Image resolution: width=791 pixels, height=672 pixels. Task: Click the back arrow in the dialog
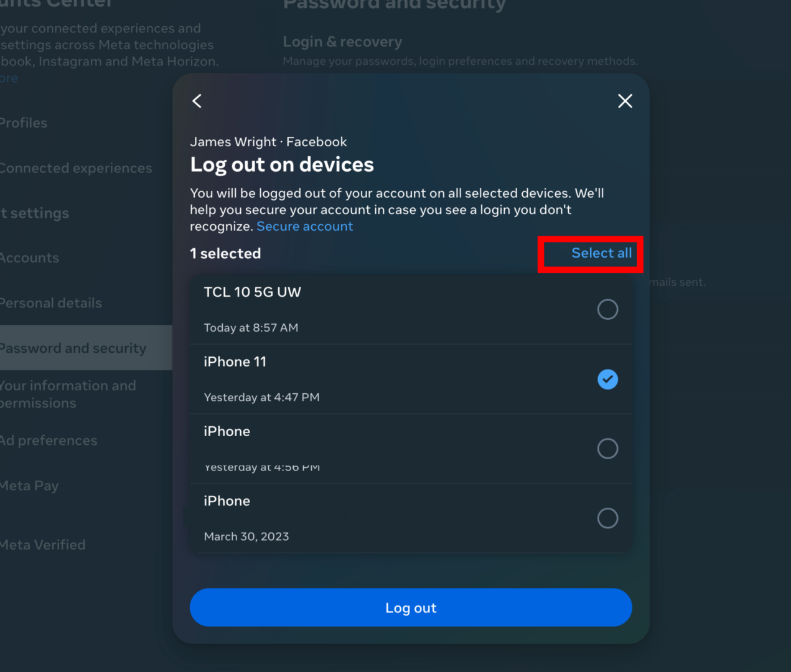pyautogui.click(x=197, y=101)
